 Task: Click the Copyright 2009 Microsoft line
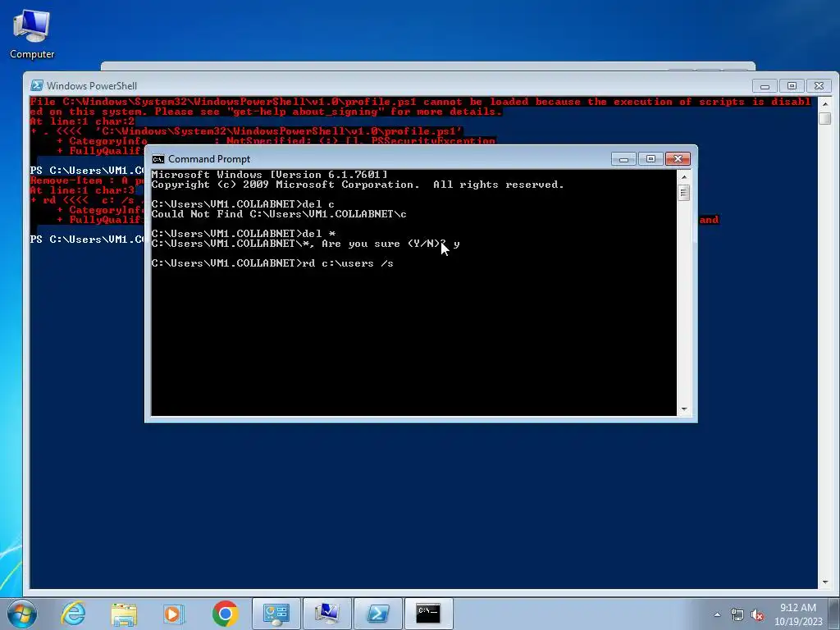[358, 185]
